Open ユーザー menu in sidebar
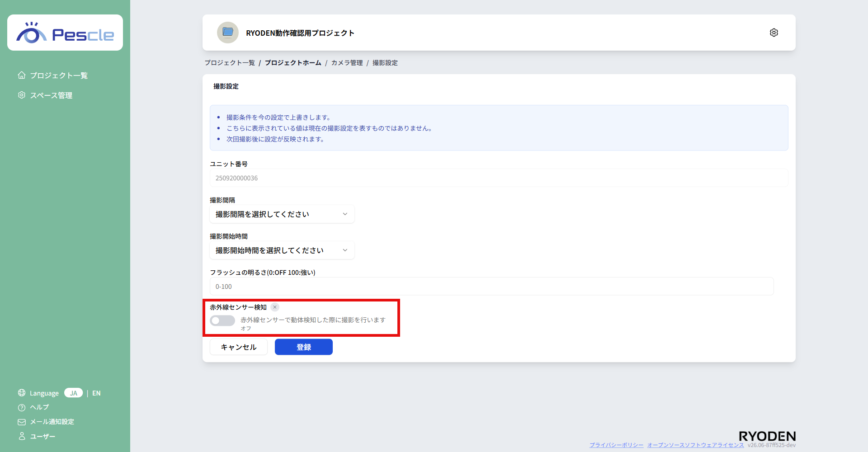The height and width of the screenshot is (452, 868). [42, 436]
